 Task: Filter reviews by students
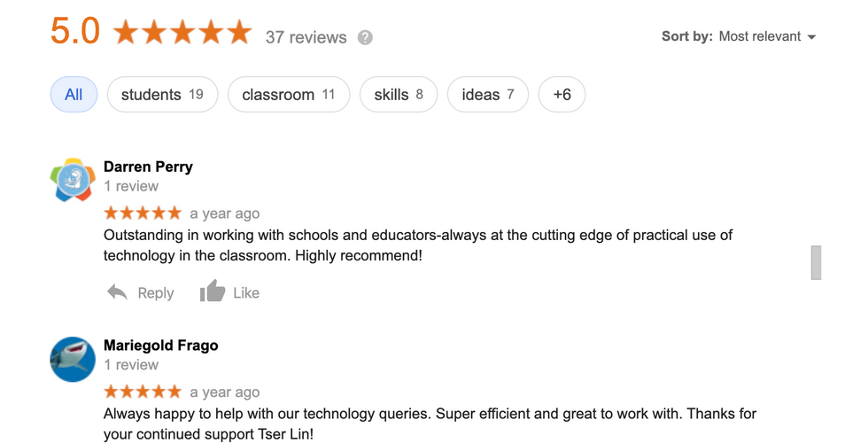click(162, 95)
